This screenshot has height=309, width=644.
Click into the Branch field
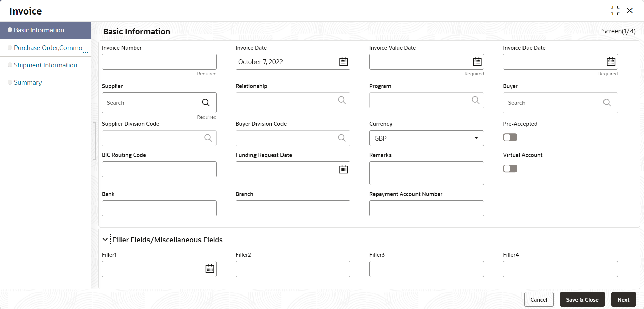293,208
